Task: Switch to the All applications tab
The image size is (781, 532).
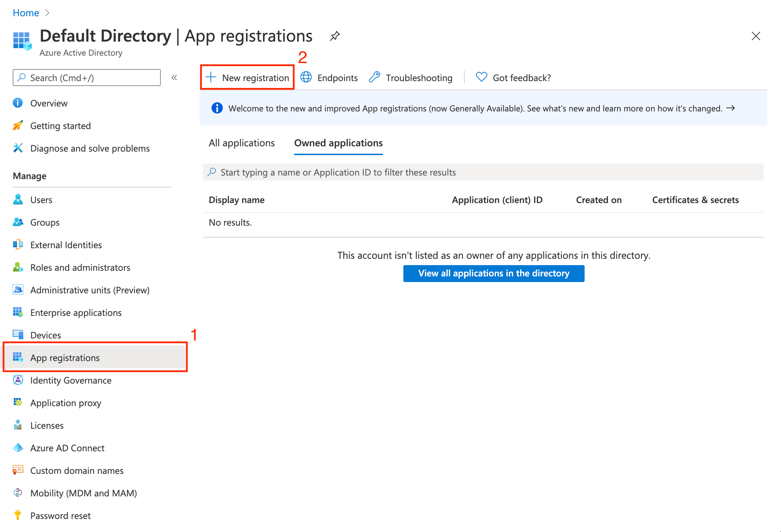Action: pyautogui.click(x=242, y=143)
